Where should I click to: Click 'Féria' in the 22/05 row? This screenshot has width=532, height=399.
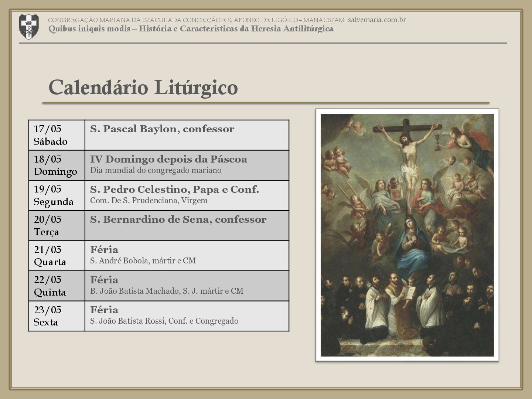tap(104, 280)
